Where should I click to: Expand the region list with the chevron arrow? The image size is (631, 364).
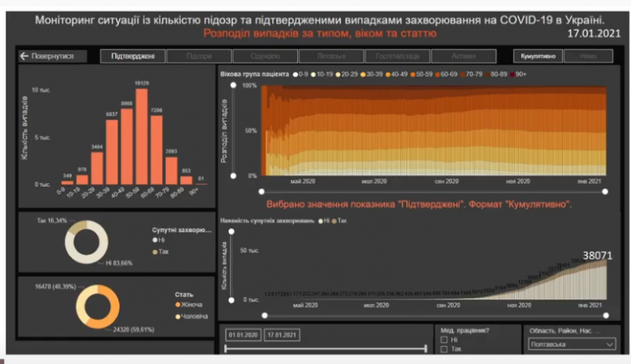tap(610, 344)
